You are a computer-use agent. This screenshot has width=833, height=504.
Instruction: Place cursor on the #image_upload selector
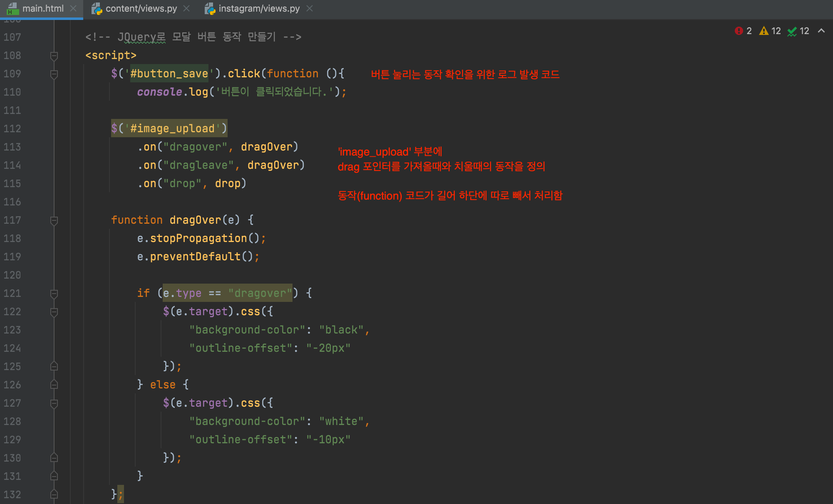(172, 128)
